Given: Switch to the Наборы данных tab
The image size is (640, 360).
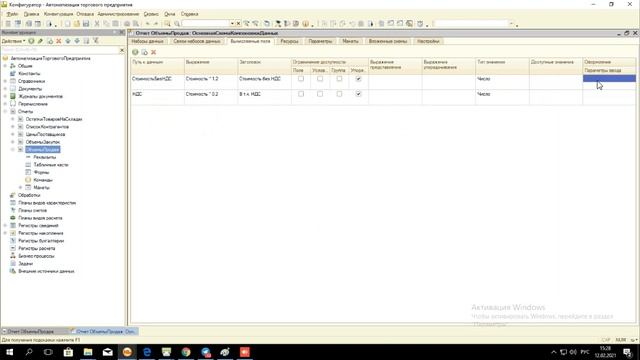Looking at the screenshot, I should [x=147, y=41].
